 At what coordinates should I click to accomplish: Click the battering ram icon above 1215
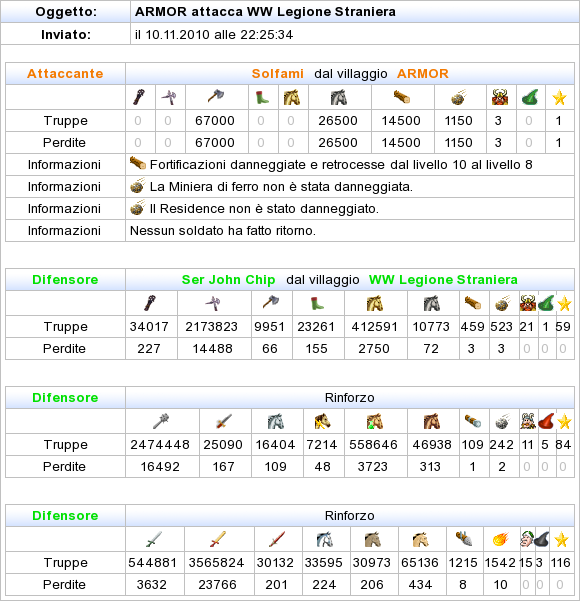pyautogui.click(x=463, y=539)
